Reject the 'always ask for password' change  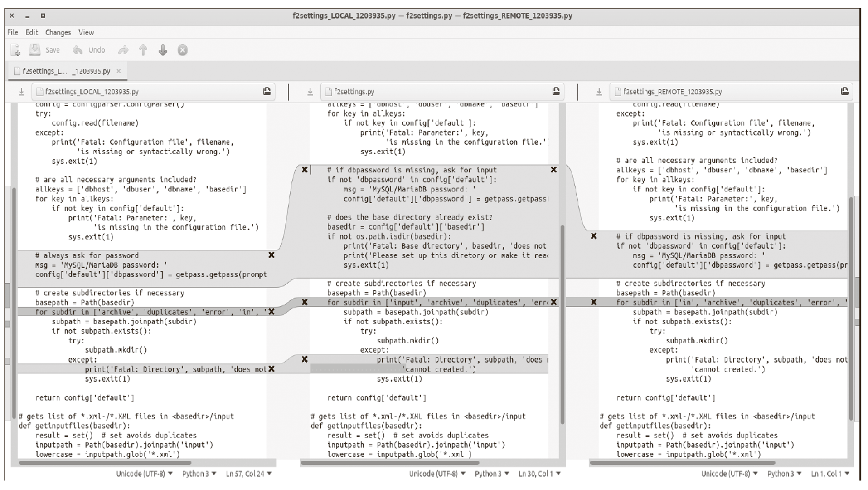[x=271, y=255]
